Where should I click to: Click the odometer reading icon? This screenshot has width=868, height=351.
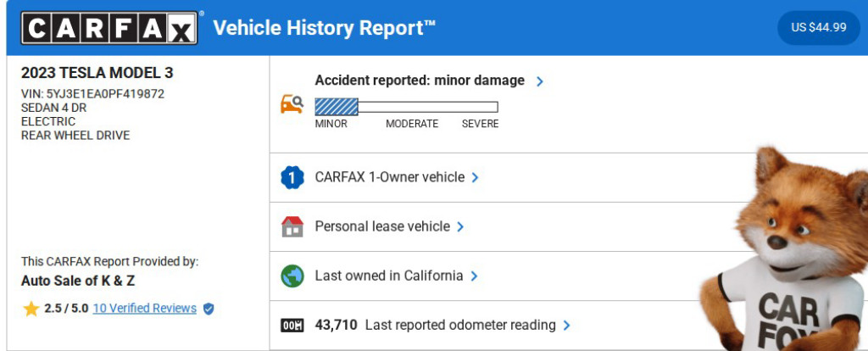(292, 326)
